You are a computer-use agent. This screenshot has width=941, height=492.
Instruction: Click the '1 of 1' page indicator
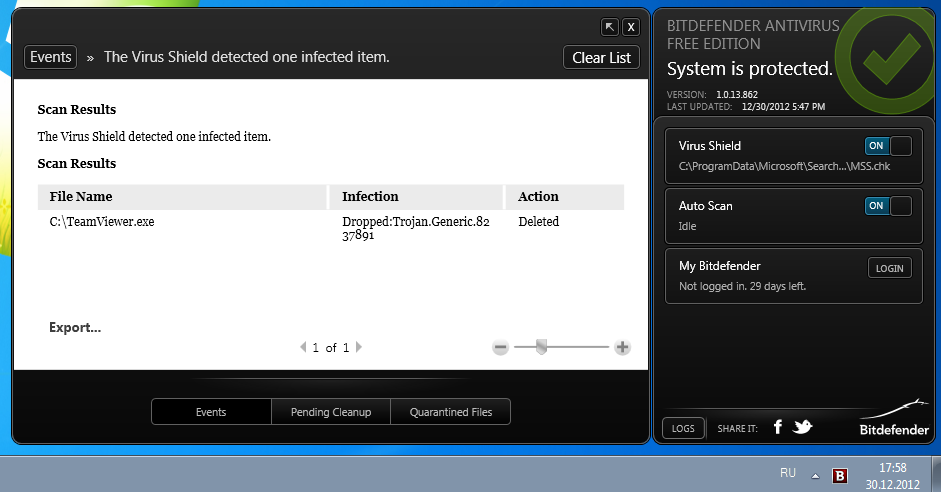click(331, 347)
